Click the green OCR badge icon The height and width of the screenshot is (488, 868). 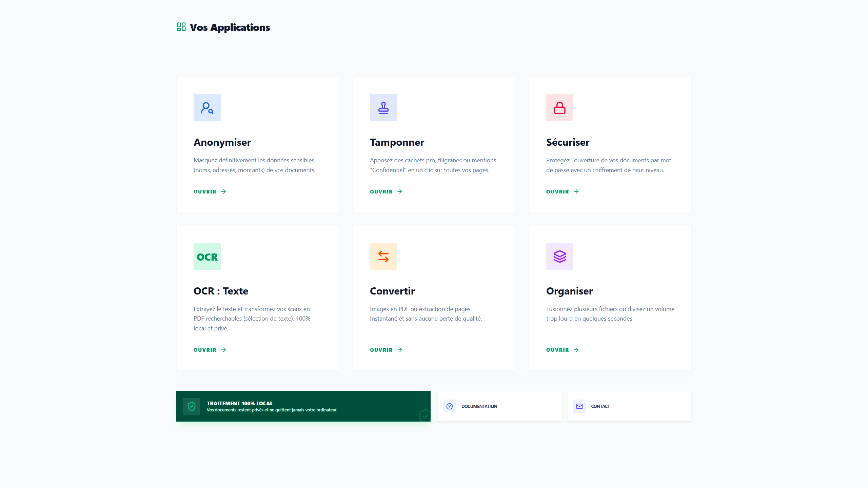[x=207, y=257]
